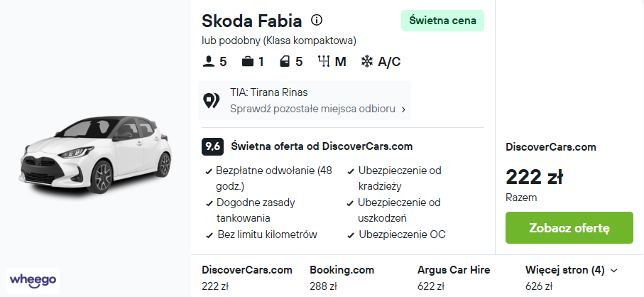
Task: Click the manual gearbox icon
Action: [x=324, y=62]
